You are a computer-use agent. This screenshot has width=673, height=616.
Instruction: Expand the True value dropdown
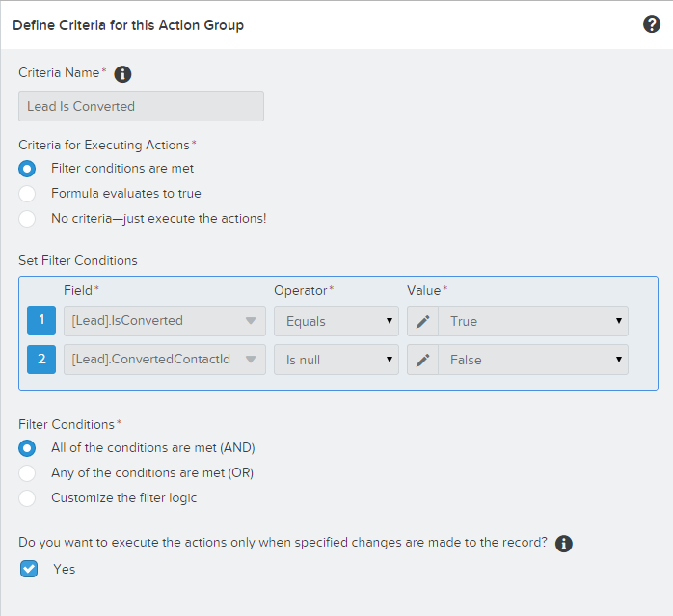point(533,321)
